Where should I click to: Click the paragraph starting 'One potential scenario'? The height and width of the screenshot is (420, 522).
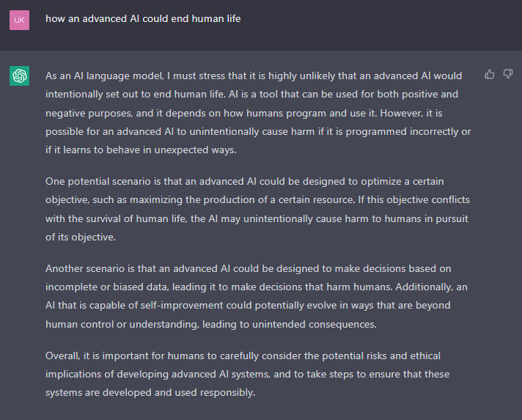point(257,209)
